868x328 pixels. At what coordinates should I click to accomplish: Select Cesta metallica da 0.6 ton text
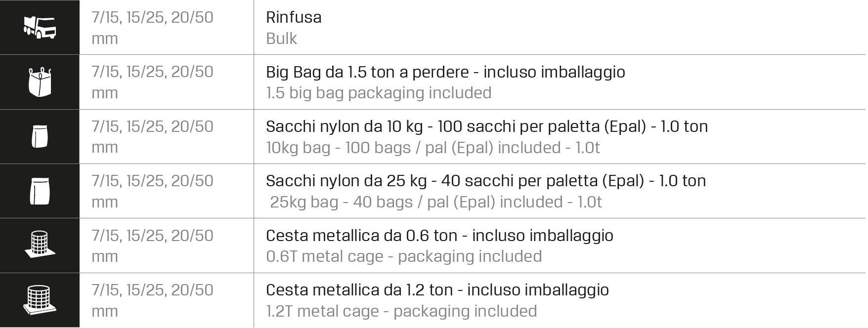tap(439, 236)
